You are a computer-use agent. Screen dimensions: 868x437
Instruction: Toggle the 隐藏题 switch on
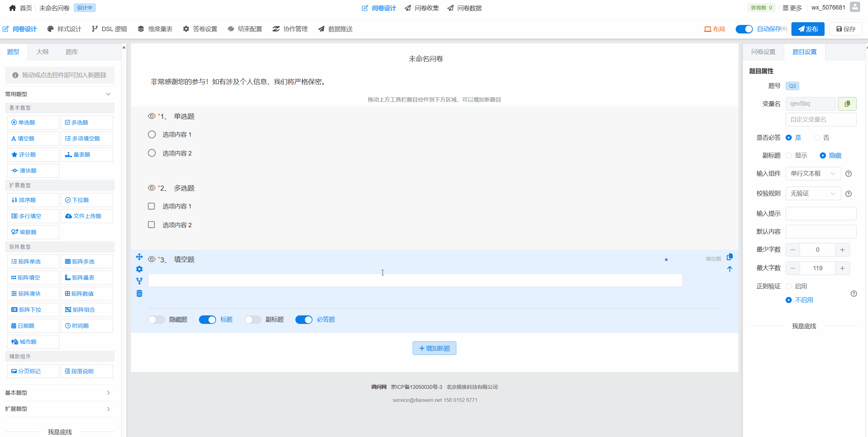pyautogui.click(x=157, y=319)
